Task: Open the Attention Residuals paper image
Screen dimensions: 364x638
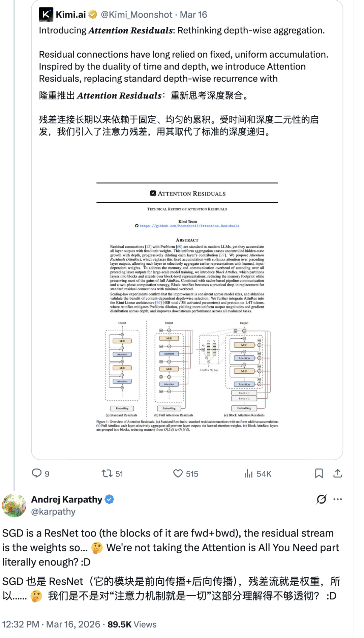Action: point(187,305)
